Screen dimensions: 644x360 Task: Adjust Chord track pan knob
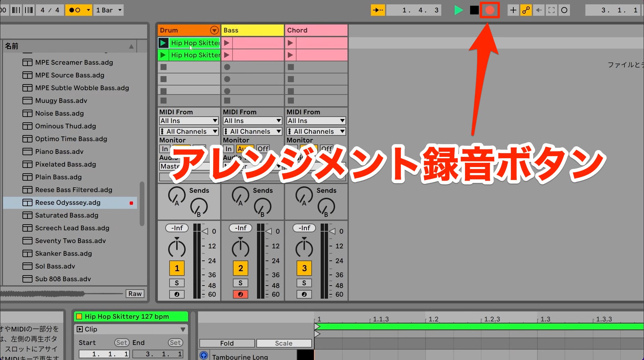pos(304,248)
